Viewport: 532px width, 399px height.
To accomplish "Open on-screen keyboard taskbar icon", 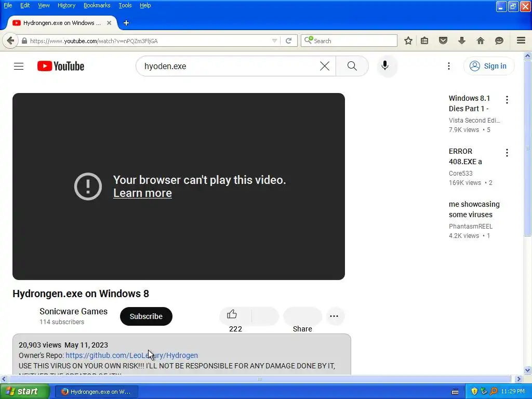I will pos(455,392).
